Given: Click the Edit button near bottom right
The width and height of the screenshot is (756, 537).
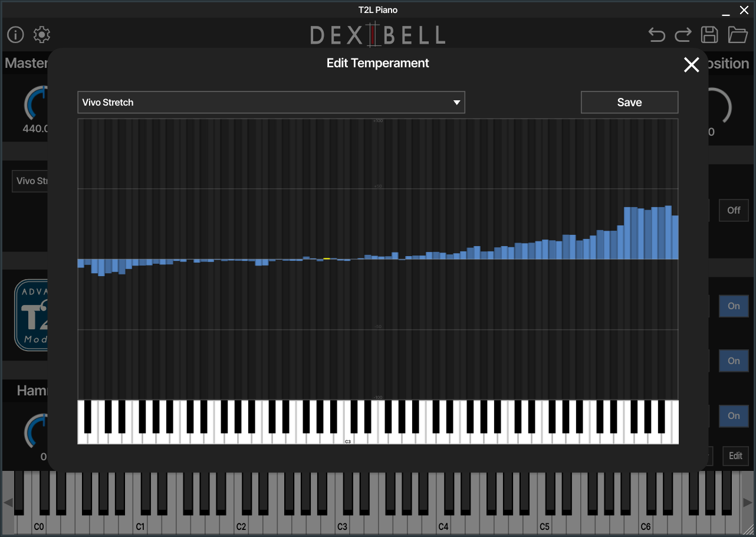Looking at the screenshot, I should (735, 456).
